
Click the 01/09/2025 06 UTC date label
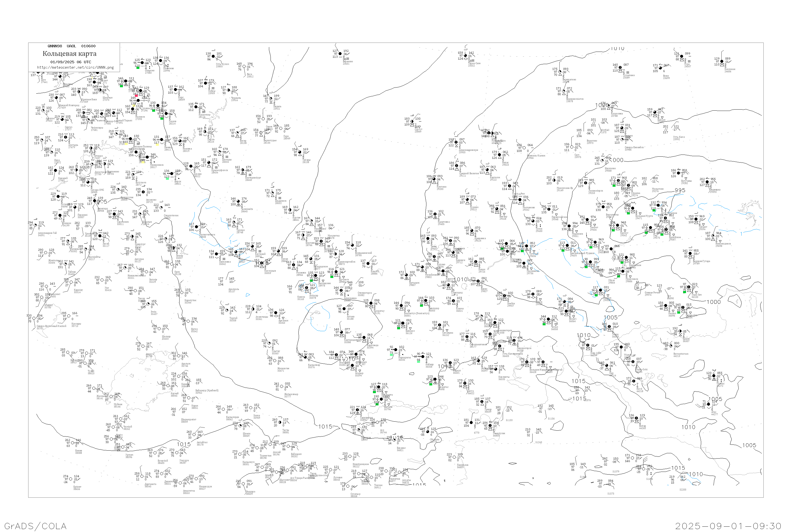coord(70,62)
